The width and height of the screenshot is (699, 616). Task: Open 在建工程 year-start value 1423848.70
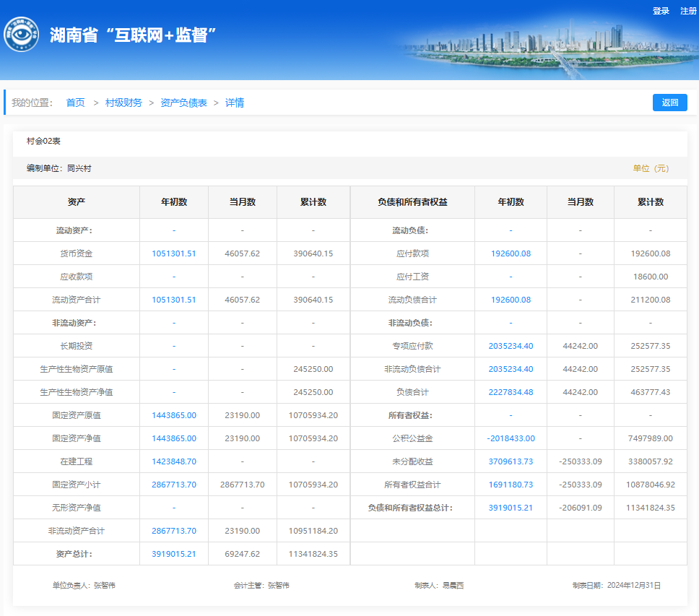pyautogui.click(x=174, y=461)
